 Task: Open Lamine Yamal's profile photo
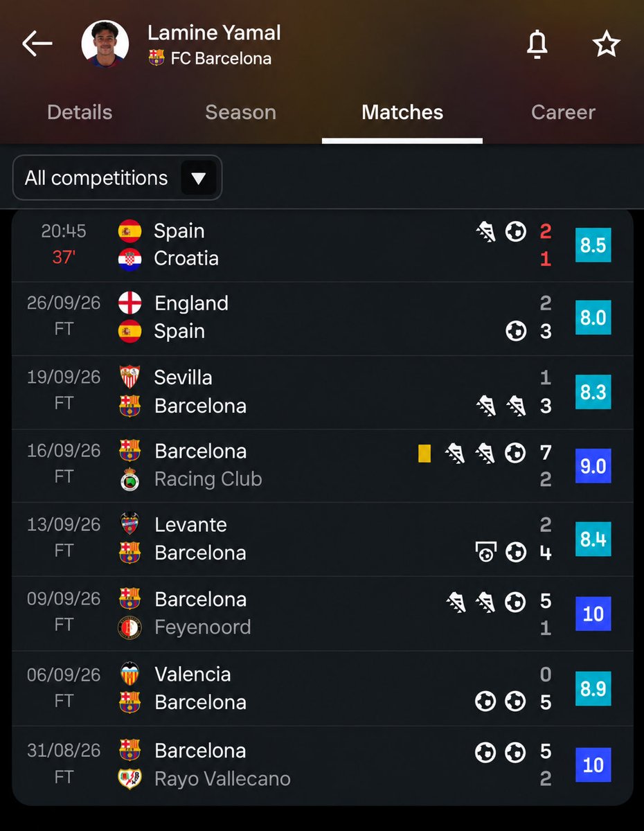105,44
